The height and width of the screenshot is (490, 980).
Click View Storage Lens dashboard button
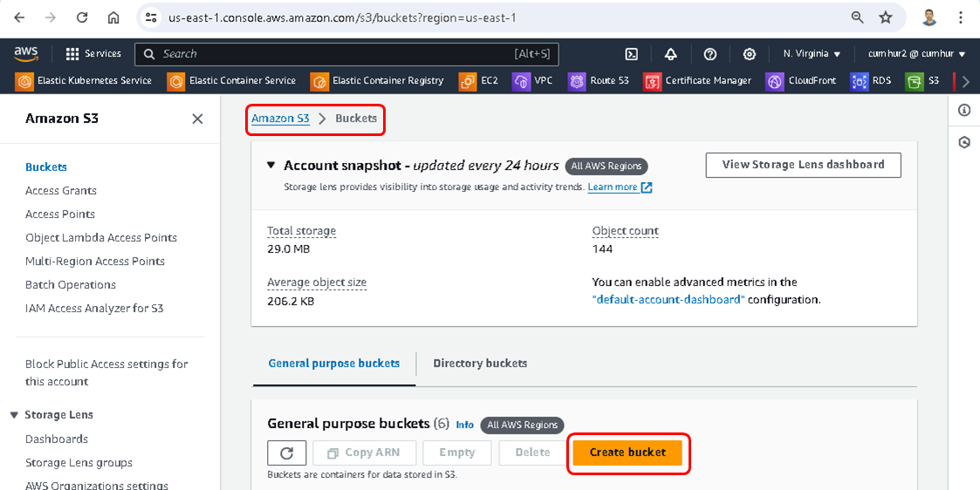tap(803, 165)
